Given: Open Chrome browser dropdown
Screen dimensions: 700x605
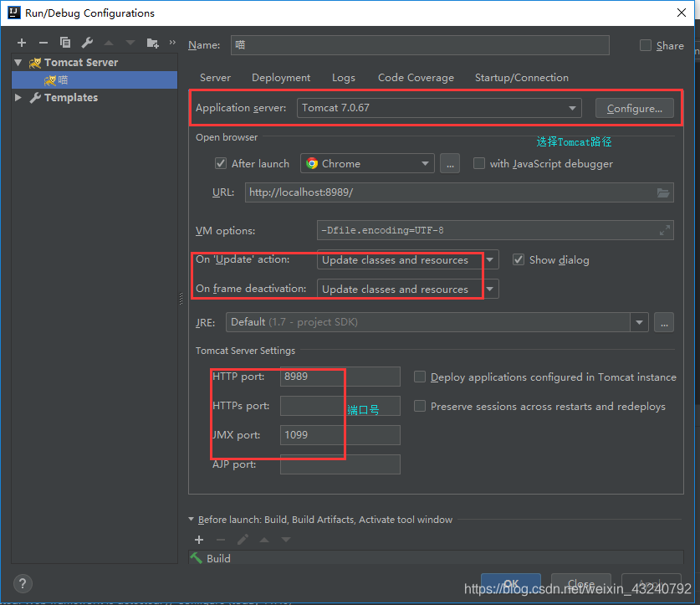Looking at the screenshot, I should 367,164.
